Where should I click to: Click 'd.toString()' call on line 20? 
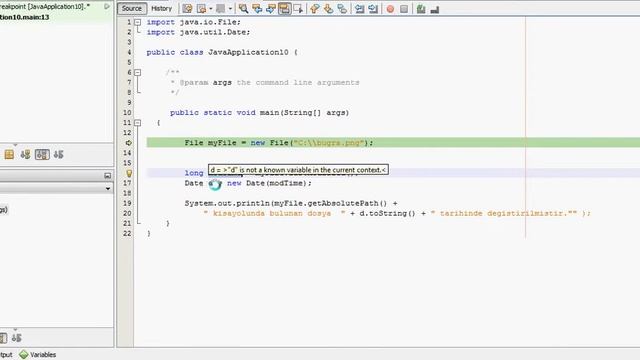click(x=387, y=213)
